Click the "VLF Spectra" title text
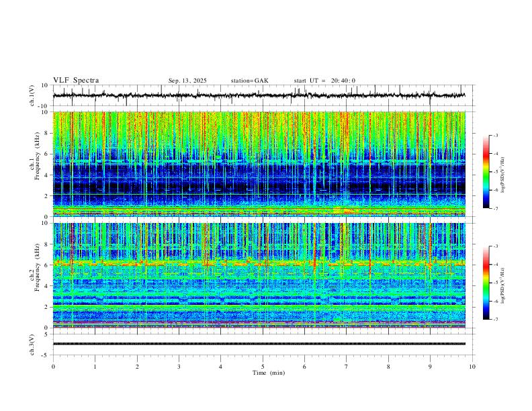Viewport: 532px width, 411px height. [x=76, y=81]
